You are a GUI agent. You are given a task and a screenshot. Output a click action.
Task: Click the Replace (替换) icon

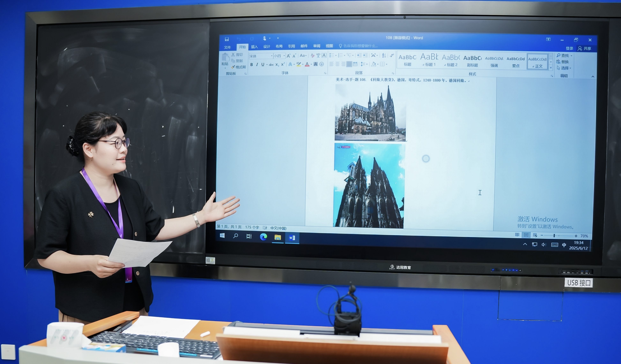(x=558, y=62)
